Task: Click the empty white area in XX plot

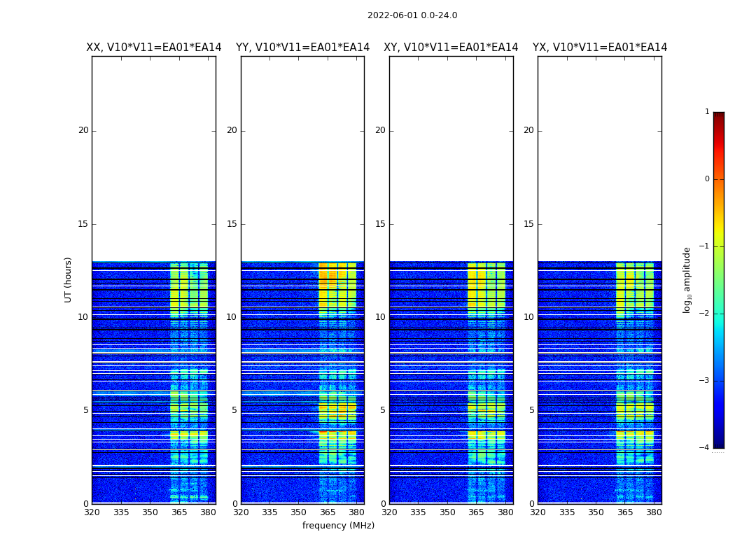Action: (x=154, y=158)
